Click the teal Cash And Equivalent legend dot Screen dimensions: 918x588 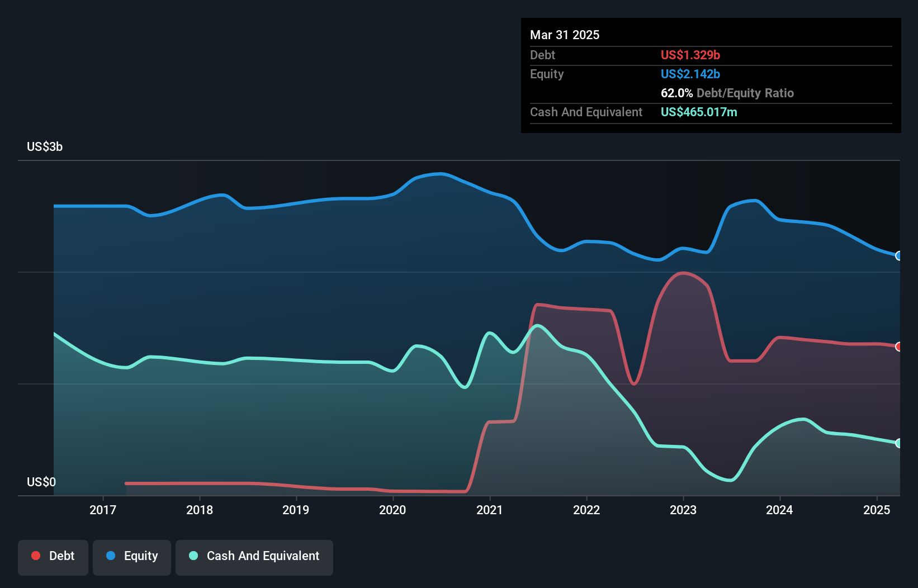tap(193, 556)
